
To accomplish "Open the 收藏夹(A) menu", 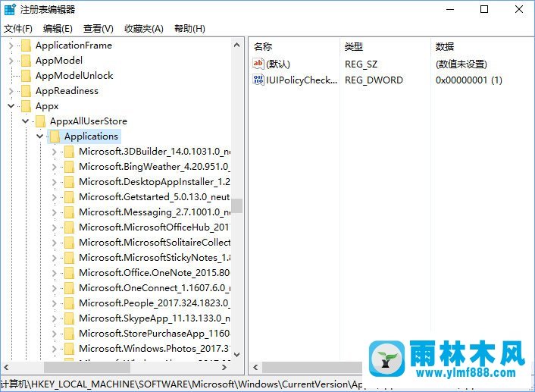I will 144,29.
